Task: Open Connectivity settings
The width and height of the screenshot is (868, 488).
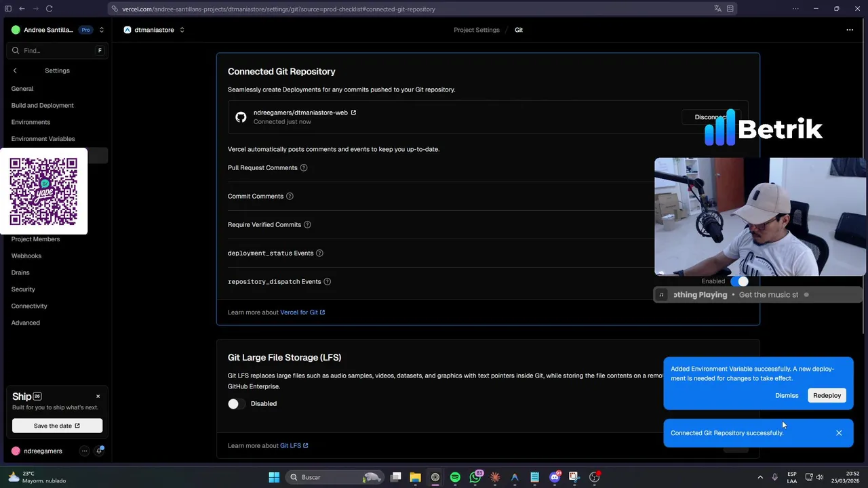Action: (x=29, y=306)
